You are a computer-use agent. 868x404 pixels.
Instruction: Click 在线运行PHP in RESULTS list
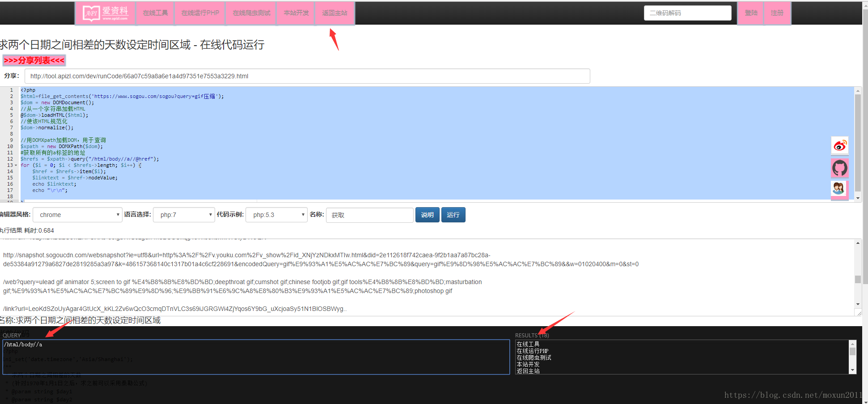(533, 351)
